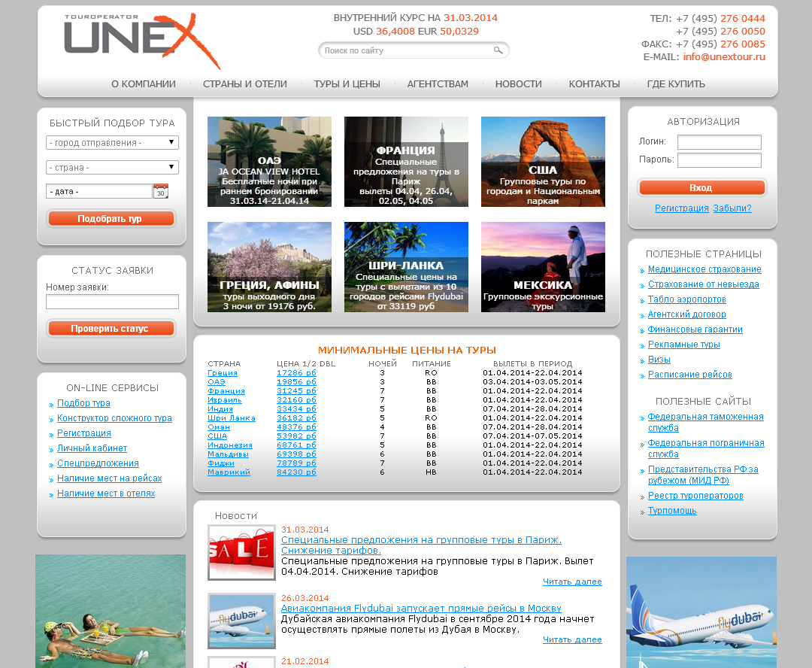Image resolution: width=812 pixels, height=668 pixels.
Task: Open the Личный кабинет link
Action: (x=92, y=448)
